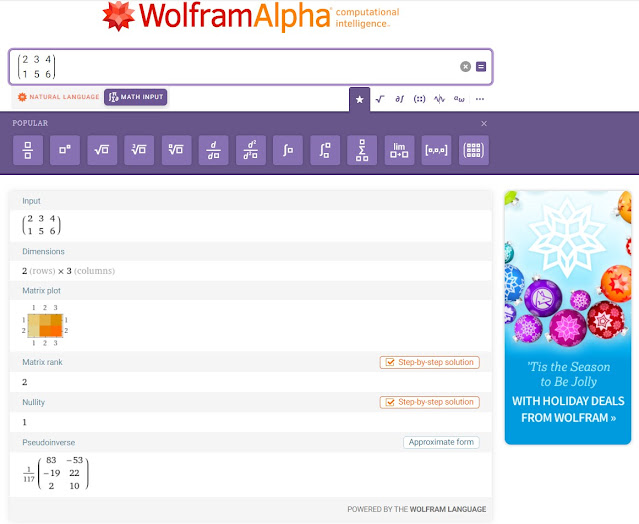
Task: Open the holiday deals Wolfram ad
Action: [568, 317]
